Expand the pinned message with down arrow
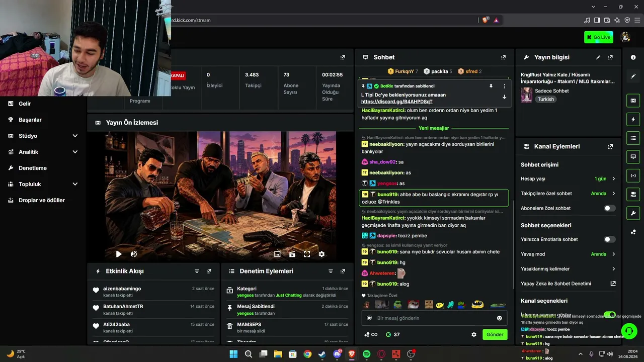The width and height of the screenshot is (644, 362). 504,97
